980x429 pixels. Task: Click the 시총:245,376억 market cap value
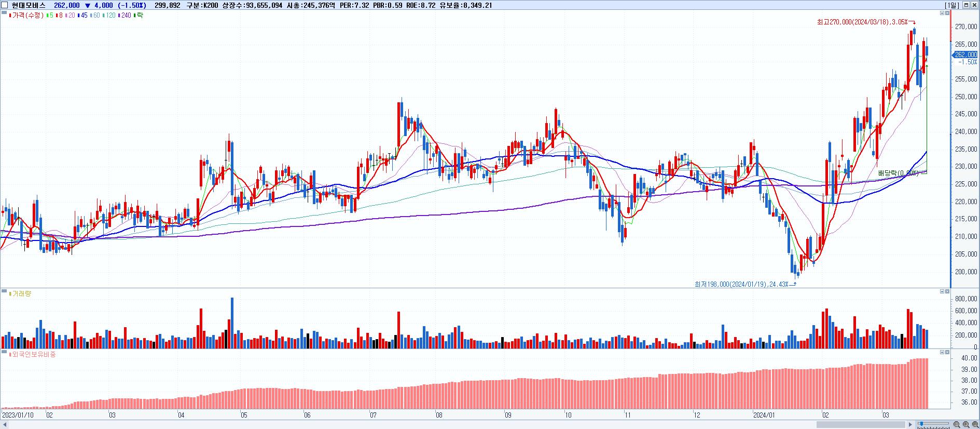pyautogui.click(x=311, y=5)
